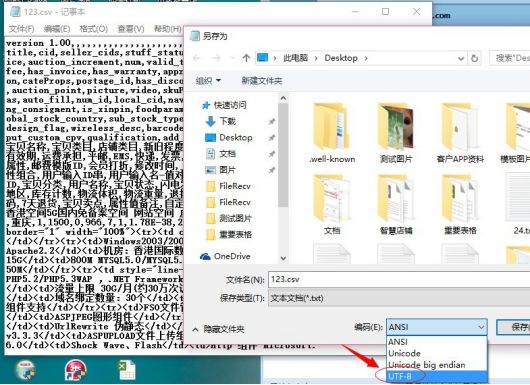Expand the address bar history dropdown arrow
Image resolution: width=530 pixels, height=385 pixels.
(460, 58)
